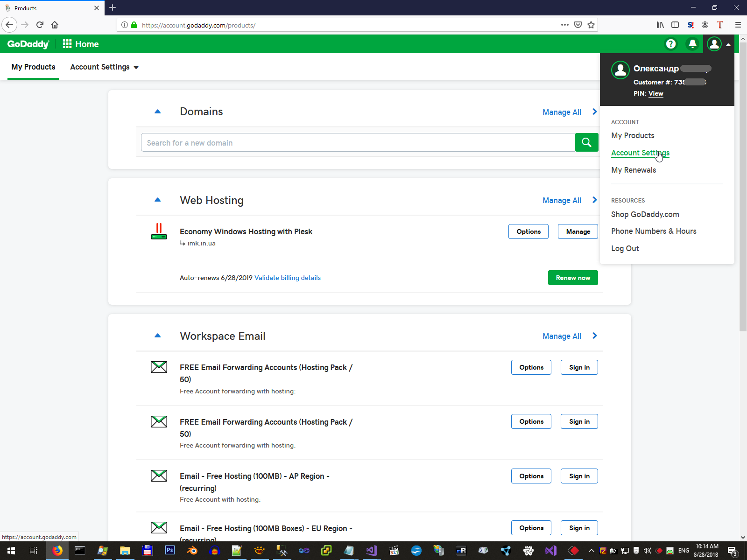
Task: Save page to Pocket
Action: pos(578,25)
